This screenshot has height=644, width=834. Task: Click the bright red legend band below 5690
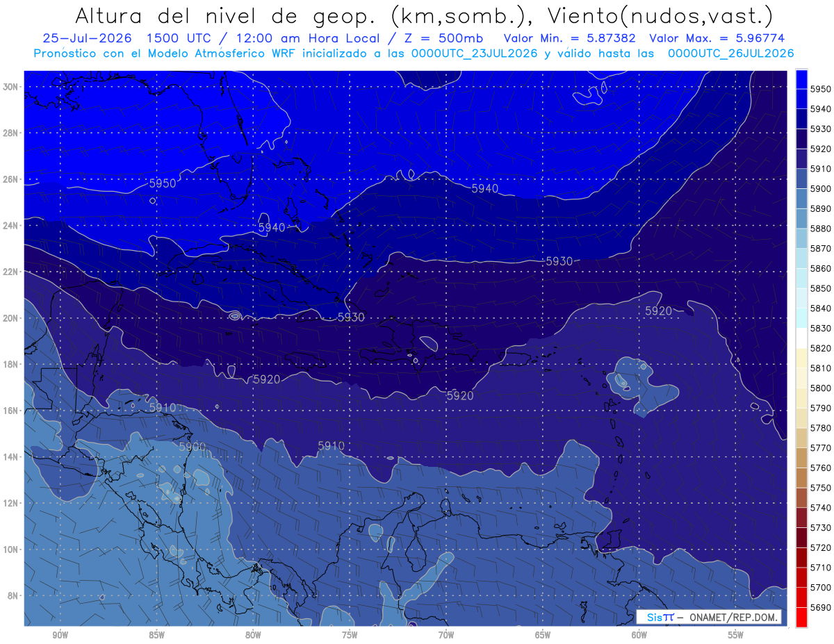[x=801, y=617]
